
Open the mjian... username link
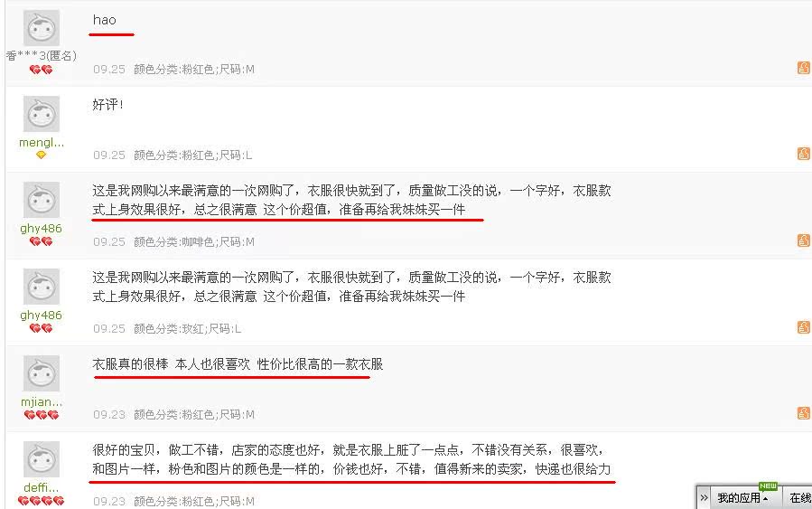(x=42, y=401)
